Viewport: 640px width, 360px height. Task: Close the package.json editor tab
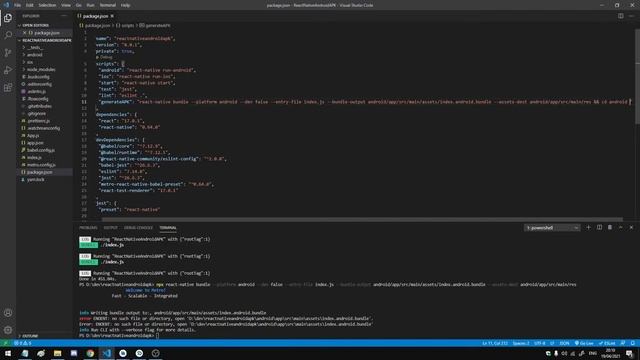click(x=112, y=16)
